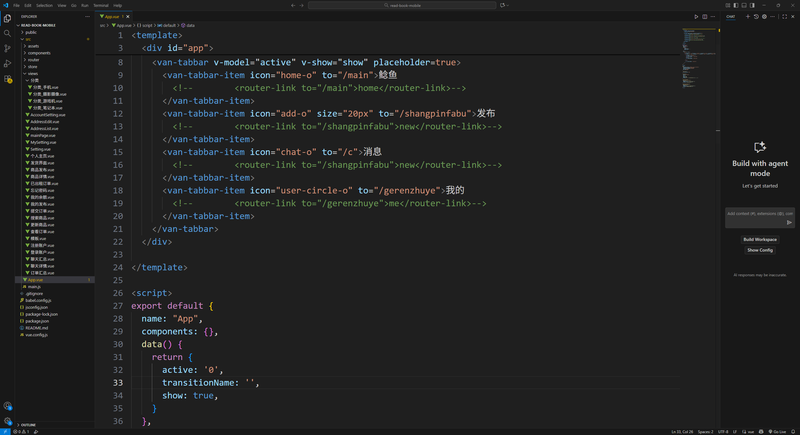Screen dimensions: 800x435
Task: Open the Extensions view
Action: tap(7, 78)
